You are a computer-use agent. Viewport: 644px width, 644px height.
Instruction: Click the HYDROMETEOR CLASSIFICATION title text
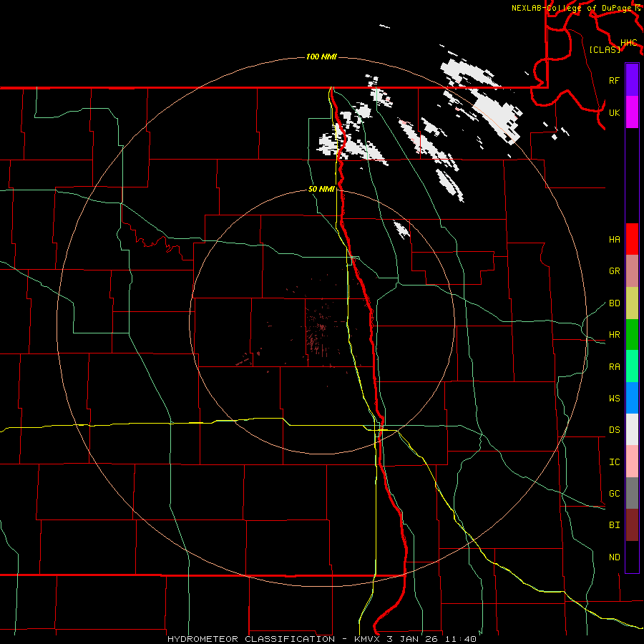(251, 639)
